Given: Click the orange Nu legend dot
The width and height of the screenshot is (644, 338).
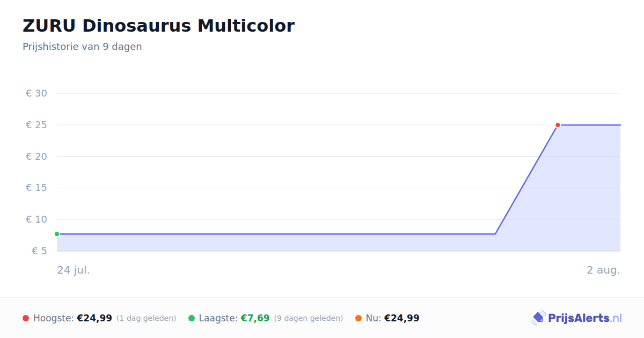Looking at the screenshot, I should pyautogui.click(x=358, y=318).
